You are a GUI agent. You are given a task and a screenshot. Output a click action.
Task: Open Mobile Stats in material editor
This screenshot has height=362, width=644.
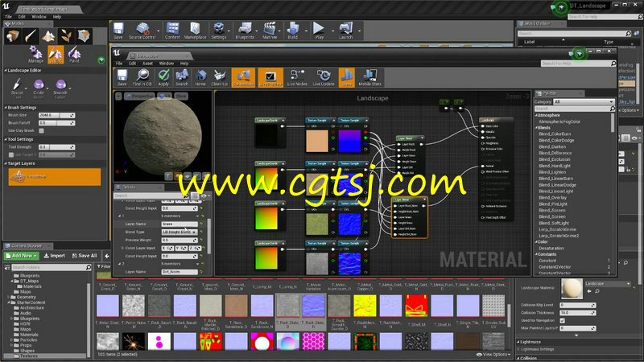click(369, 77)
